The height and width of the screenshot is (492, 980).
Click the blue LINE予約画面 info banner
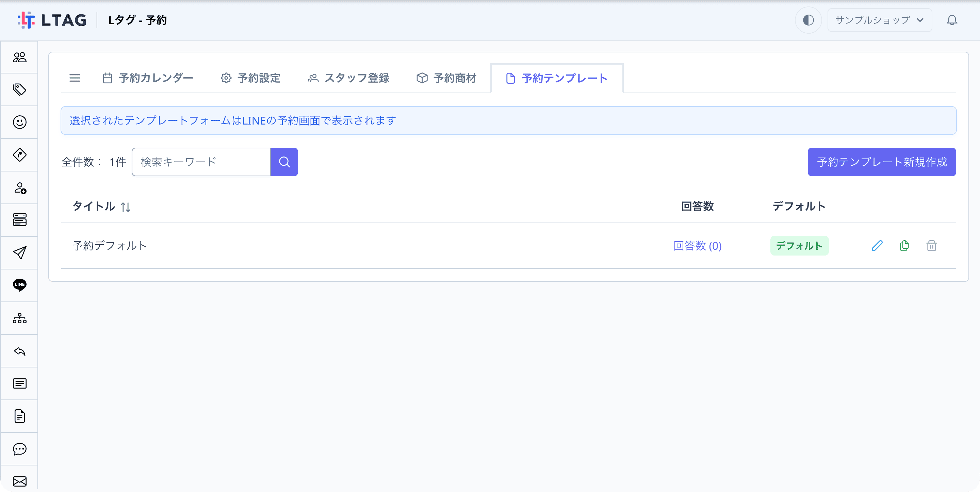pos(508,121)
